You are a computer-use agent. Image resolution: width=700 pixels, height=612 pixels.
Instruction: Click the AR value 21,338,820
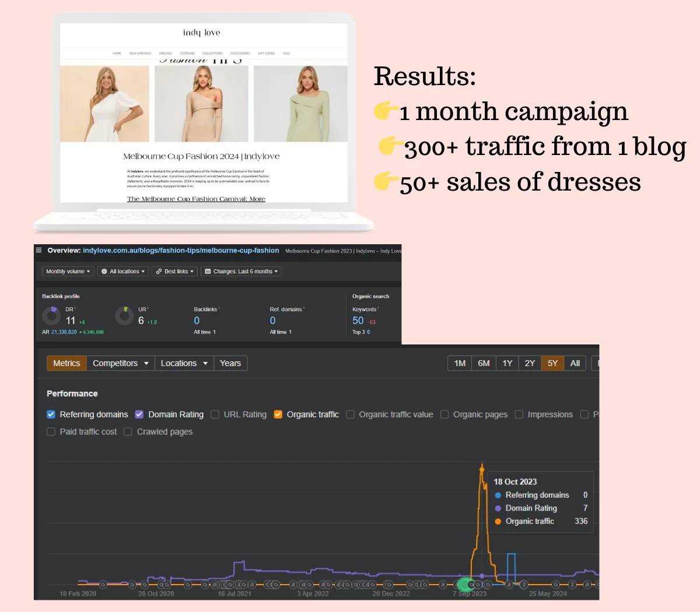point(64,332)
